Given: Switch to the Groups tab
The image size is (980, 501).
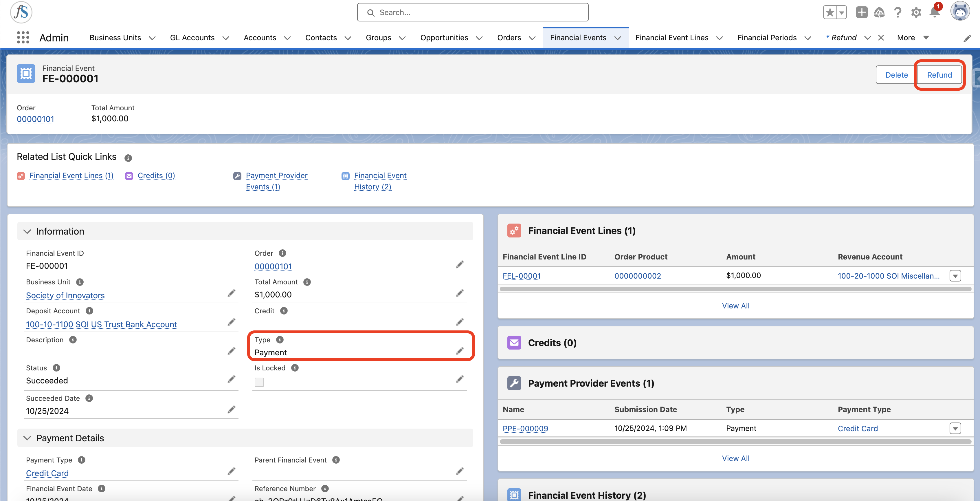Looking at the screenshot, I should (379, 38).
